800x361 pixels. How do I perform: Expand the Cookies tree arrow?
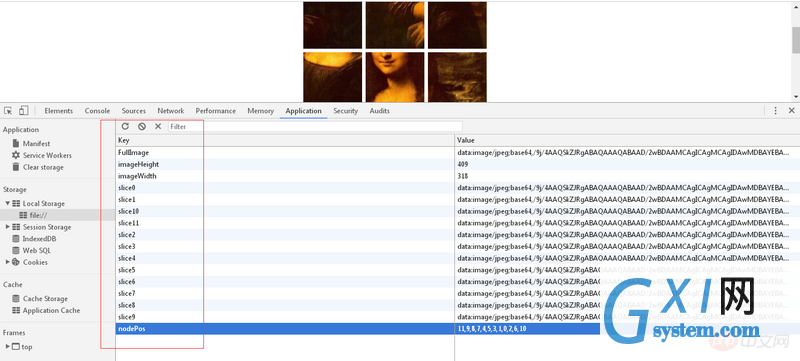tap(8, 262)
